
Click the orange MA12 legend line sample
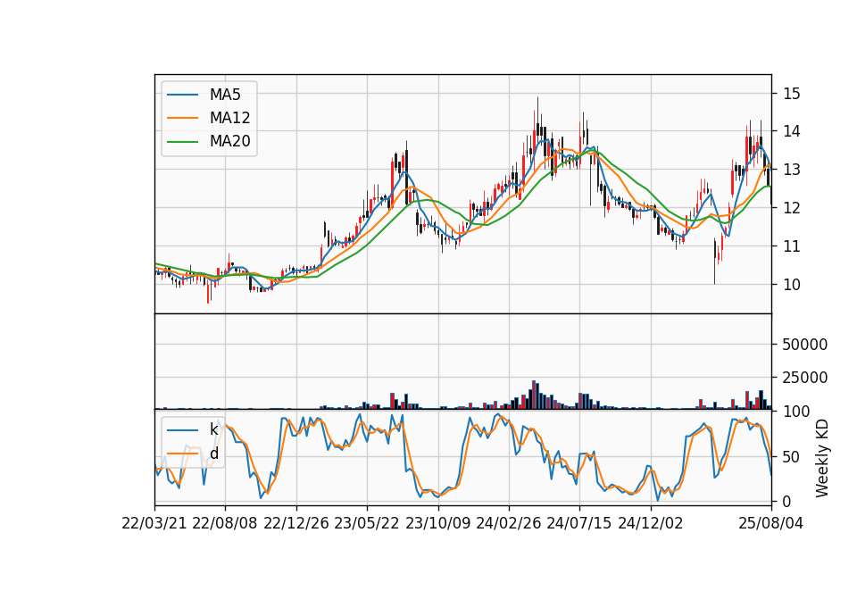(182, 118)
